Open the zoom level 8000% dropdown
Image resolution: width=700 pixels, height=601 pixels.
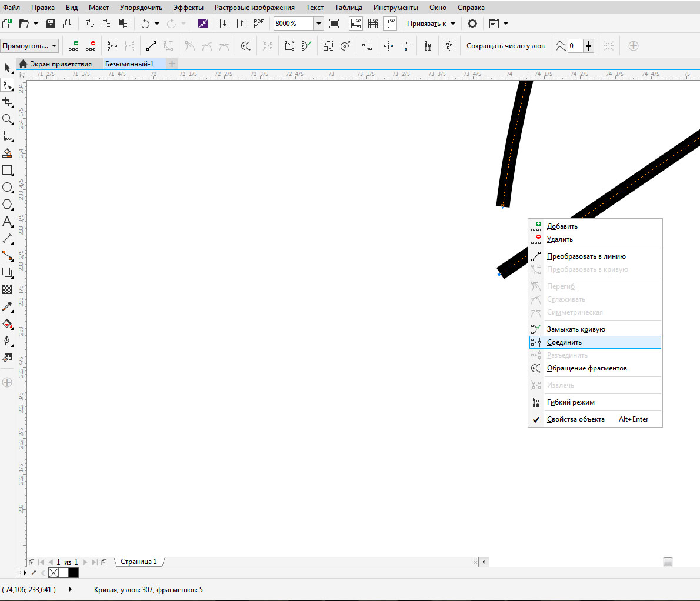pyautogui.click(x=319, y=24)
